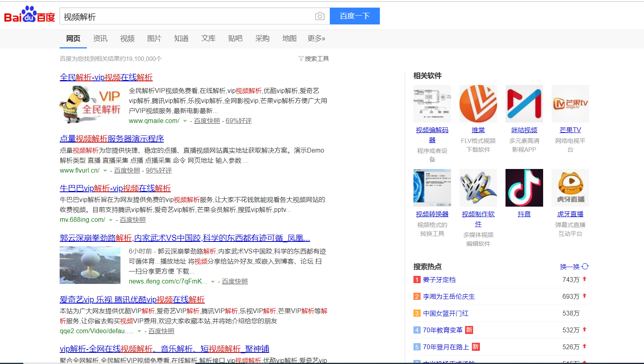
Task: Refresh hot topics with the 换一换 icon
Action: pos(585,266)
